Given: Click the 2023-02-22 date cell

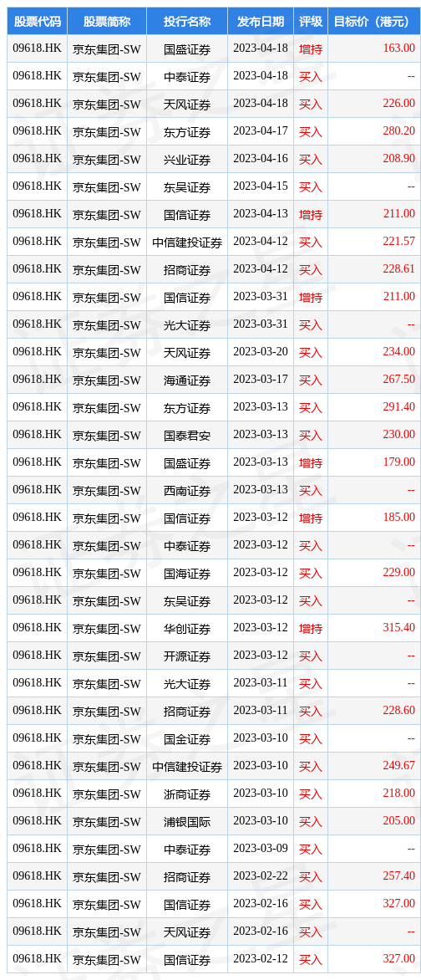Looking at the screenshot, I should click(x=261, y=875).
